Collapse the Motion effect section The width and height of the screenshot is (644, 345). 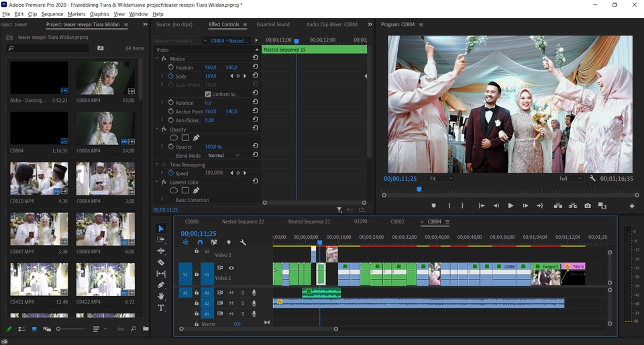pos(157,59)
